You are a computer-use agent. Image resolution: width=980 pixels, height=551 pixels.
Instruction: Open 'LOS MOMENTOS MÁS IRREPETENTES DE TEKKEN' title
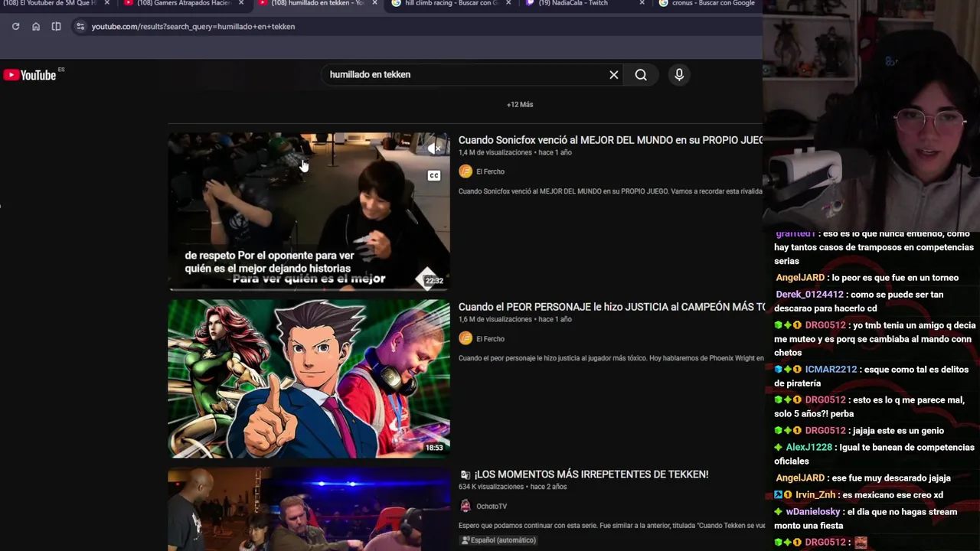[591, 474]
